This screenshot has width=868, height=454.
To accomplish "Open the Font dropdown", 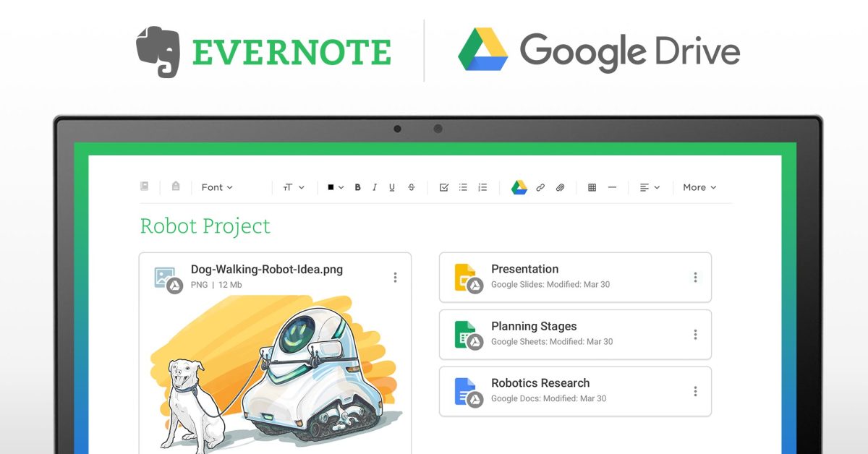I will (x=217, y=187).
